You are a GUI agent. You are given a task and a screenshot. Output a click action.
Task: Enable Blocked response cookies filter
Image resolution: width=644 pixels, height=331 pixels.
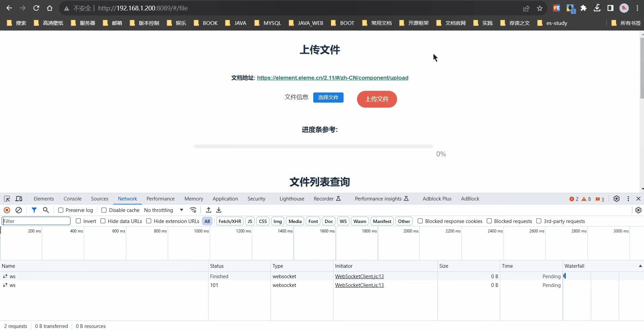tap(420, 221)
